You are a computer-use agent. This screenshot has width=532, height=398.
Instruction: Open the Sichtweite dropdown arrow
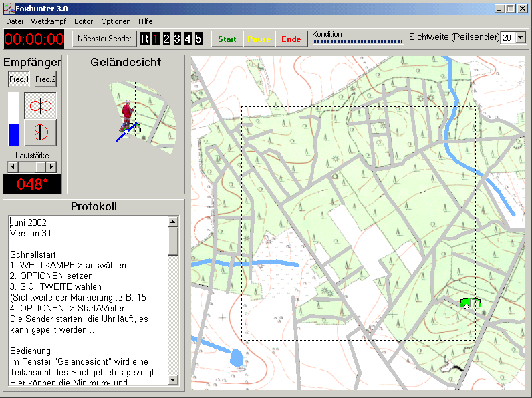pyautogui.click(x=521, y=38)
